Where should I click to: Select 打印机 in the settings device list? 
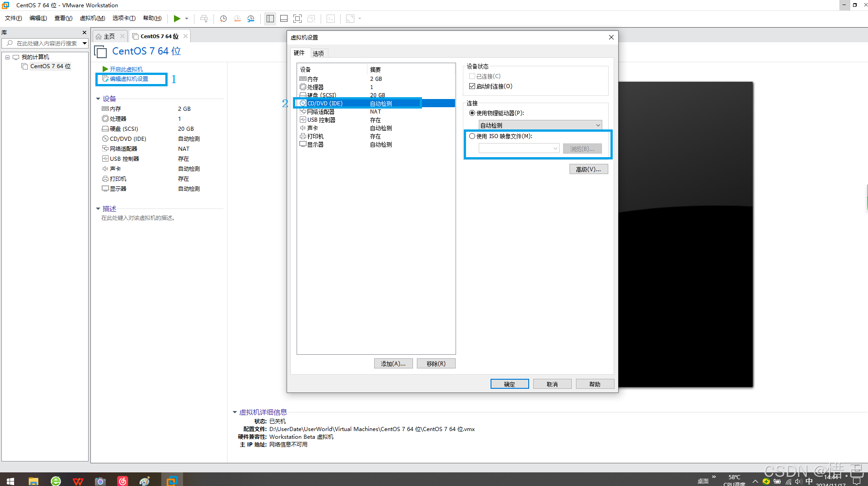pyautogui.click(x=376, y=136)
